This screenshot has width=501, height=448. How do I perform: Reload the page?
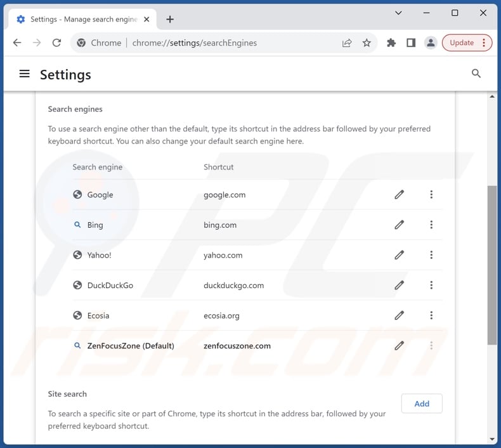point(56,43)
